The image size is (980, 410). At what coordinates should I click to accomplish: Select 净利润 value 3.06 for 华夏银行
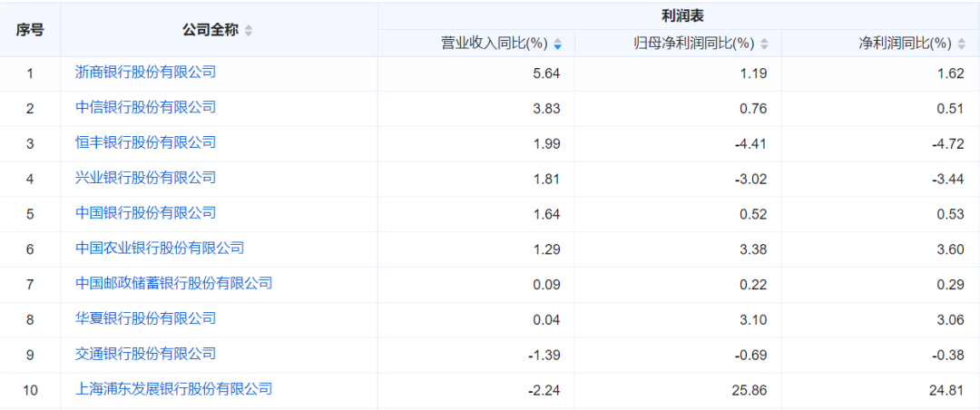951,320
